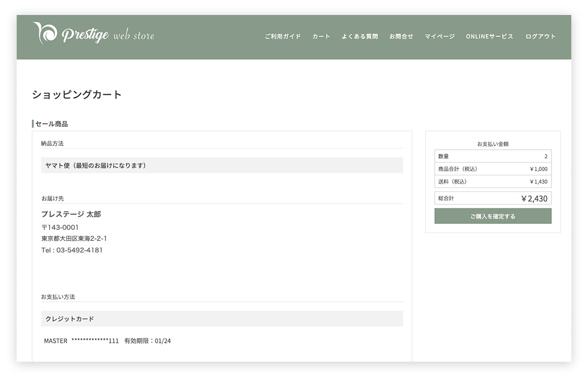Viewport: 588px width, 380px height.
Task: Open よくある質問 page
Action: (359, 37)
